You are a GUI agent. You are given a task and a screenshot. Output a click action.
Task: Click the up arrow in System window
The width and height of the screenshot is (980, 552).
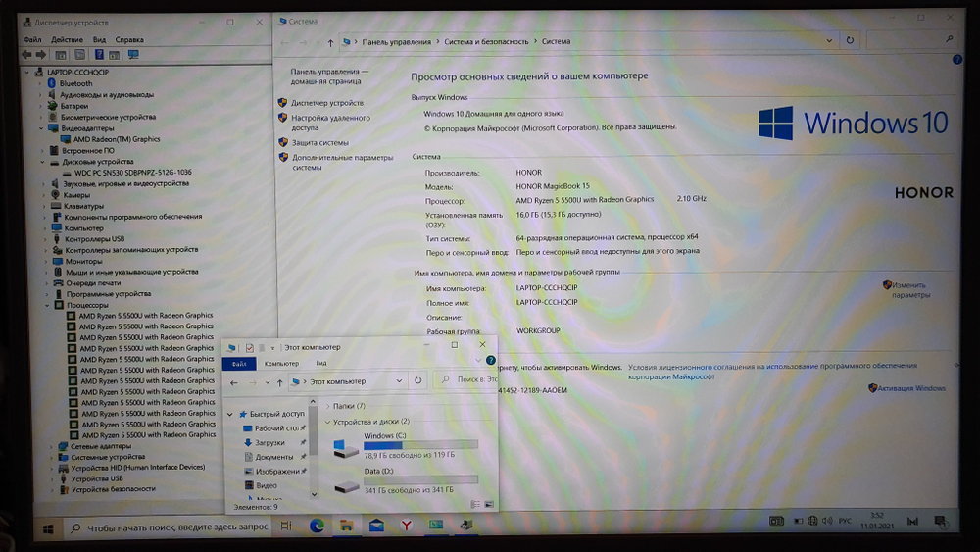[x=330, y=42]
